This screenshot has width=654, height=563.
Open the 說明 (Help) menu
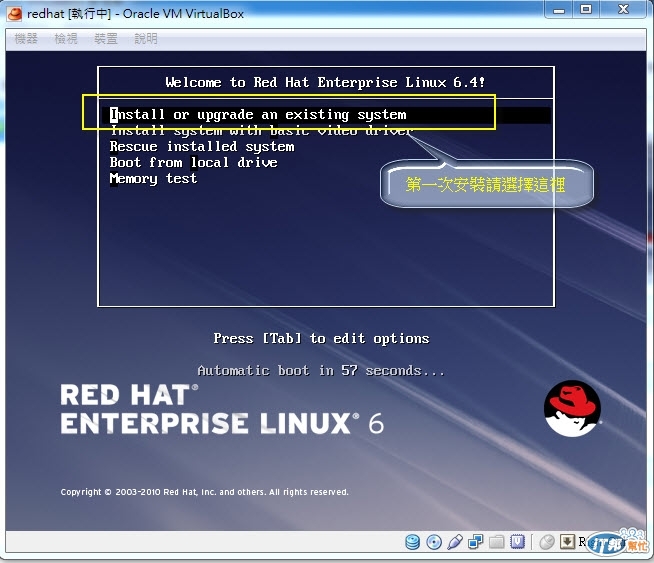[x=146, y=39]
